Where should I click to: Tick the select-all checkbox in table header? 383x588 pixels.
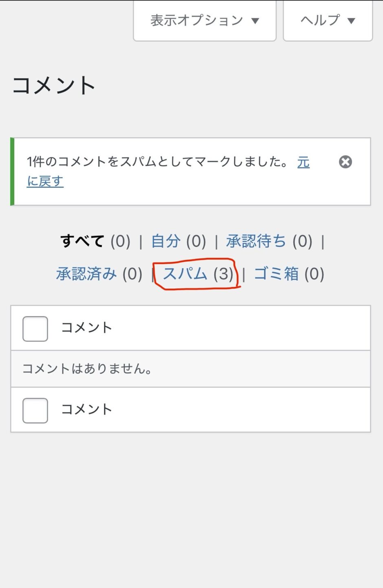coord(35,328)
